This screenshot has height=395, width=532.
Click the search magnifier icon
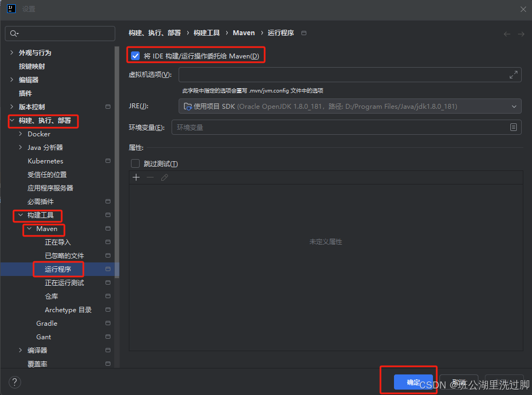(x=14, y=33)
